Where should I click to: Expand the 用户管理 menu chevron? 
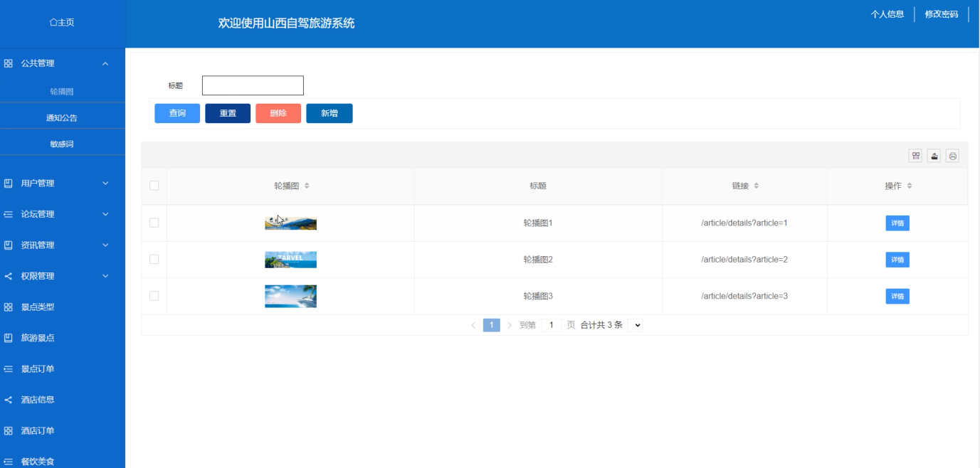click(x=106, y=184)
